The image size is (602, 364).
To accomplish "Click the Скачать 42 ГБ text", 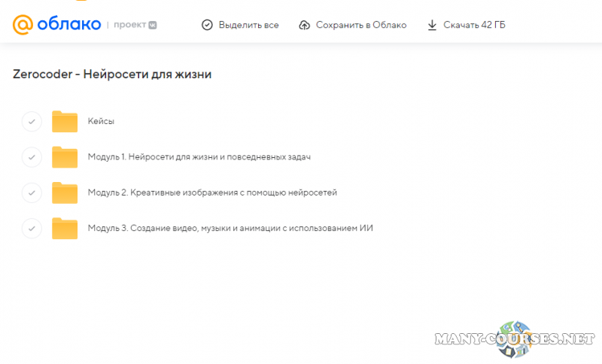I will [474, 25].
